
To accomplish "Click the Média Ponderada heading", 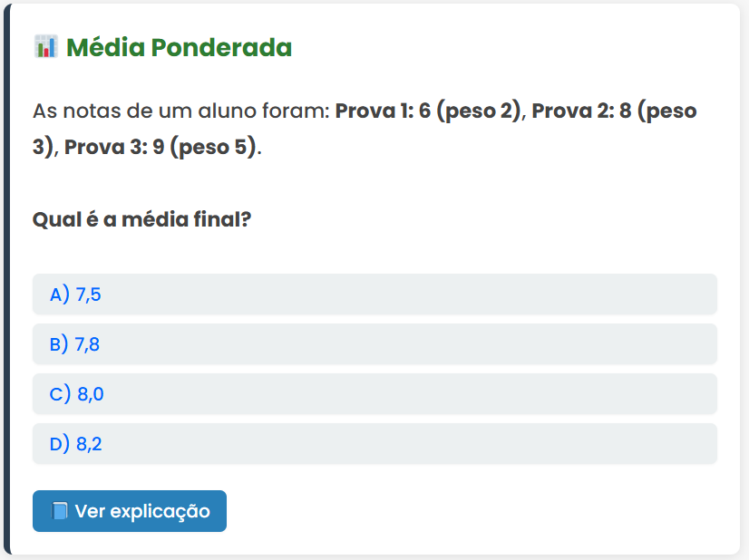I will click(179, 47).
